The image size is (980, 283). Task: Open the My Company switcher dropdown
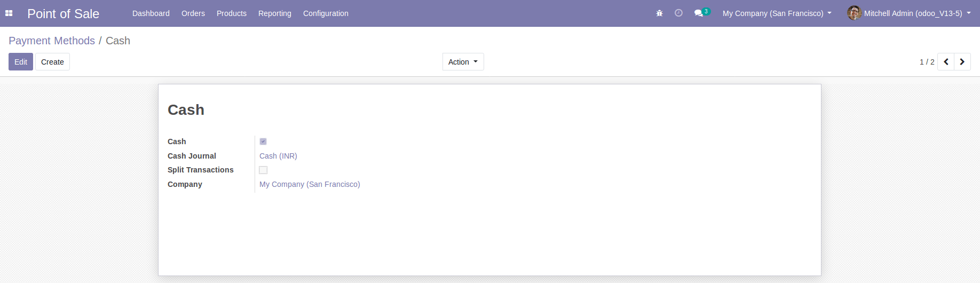coord(777,13)
